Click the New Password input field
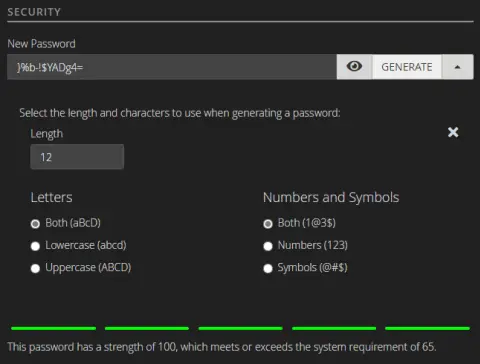Screen dimensions: 480x364 172,67
